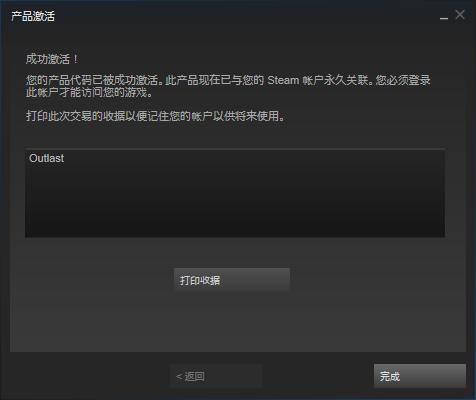Click the word Steam in the message
Viewport: 476px width, 400px height.
point(283,80)
